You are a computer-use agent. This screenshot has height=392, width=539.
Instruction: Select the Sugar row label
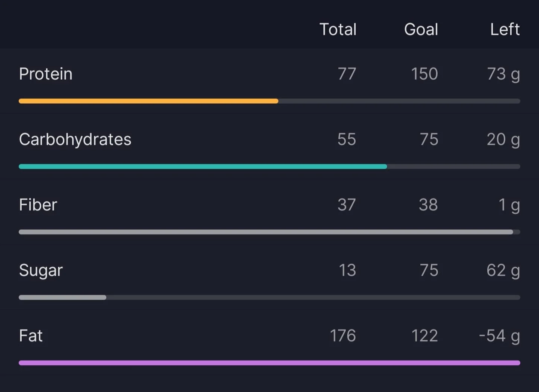[x=41, y=271]
